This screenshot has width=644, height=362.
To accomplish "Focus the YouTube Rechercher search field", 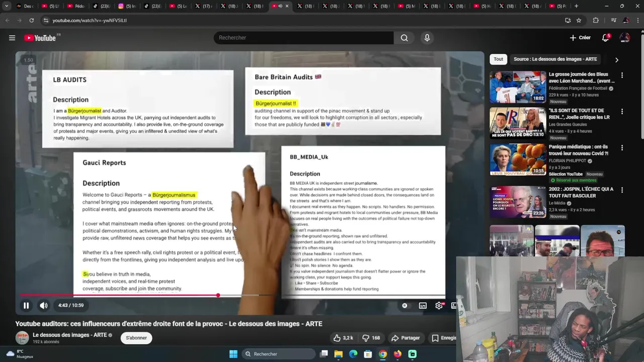I will [x=304, y=38].
